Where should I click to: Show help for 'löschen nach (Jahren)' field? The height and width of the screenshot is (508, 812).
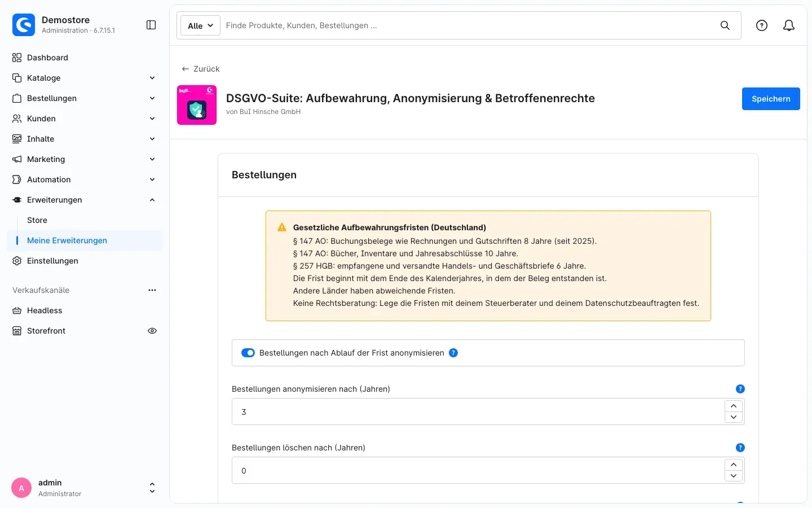[x=740, y=448]
